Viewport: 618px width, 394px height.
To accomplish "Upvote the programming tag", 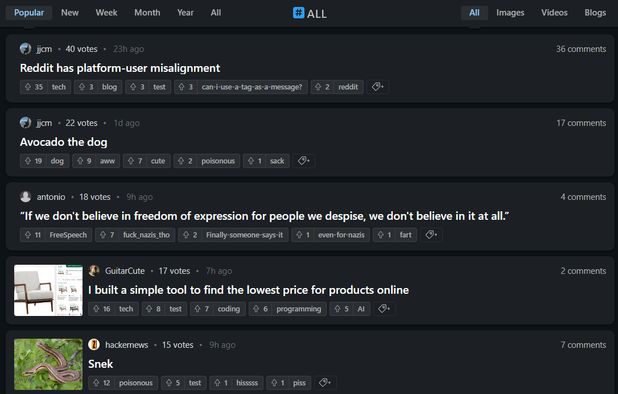I will point(256,309).
